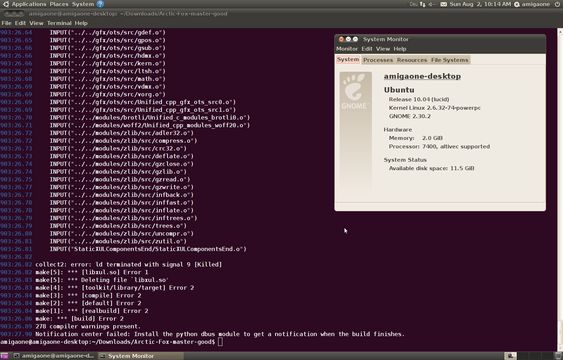Maximize the System Monitor window
The width and height of the screenshot is (563, 360).
pyautogui.click(x=355, y=39)
